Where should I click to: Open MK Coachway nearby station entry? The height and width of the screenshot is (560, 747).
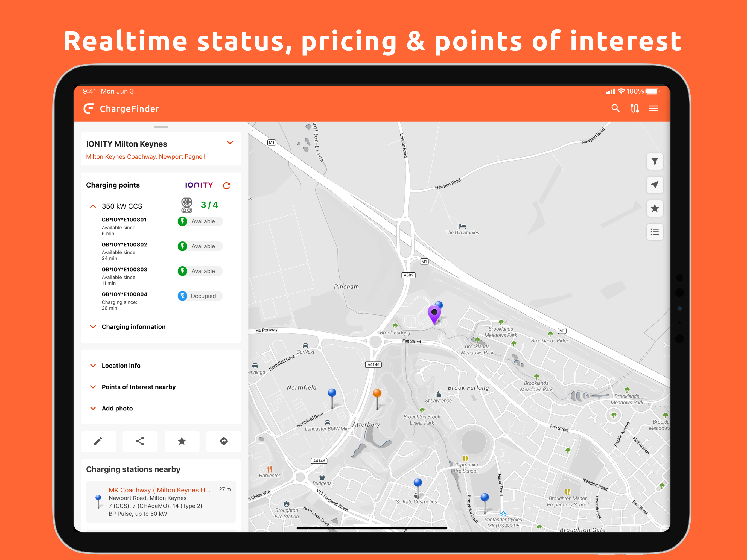[161, 501]
